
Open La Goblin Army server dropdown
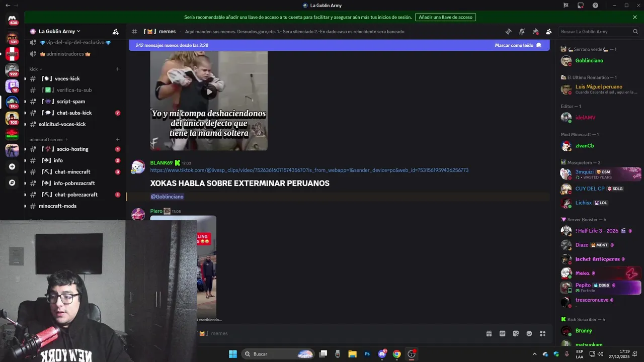coord(60,31)
